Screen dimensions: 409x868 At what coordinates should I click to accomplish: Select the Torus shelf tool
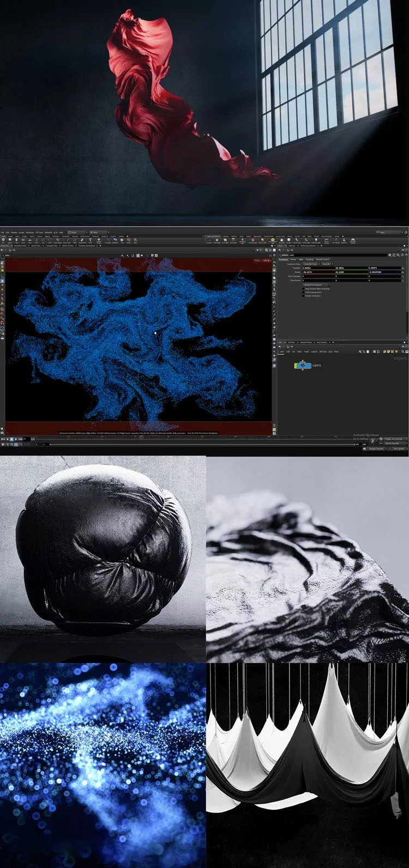tap(23, 240)
